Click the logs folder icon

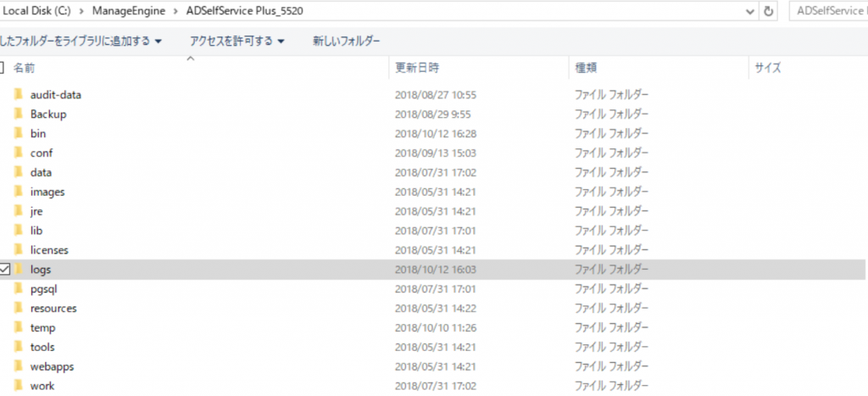[19, 269]
